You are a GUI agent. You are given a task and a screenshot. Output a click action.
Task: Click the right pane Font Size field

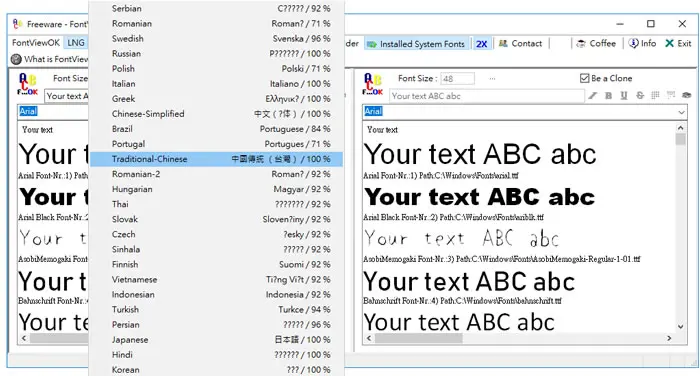(x=457, y=79)
